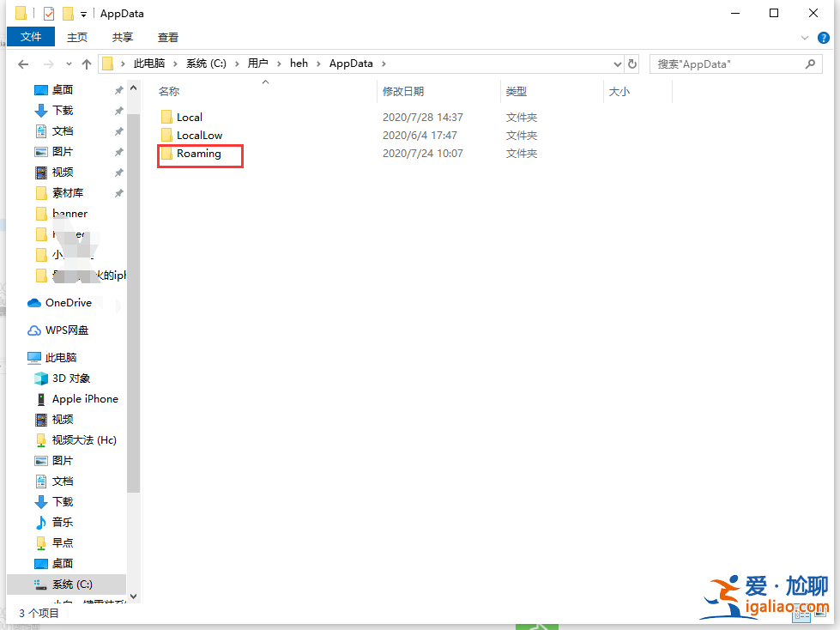Viewport: 840px width, 630px height.
Task: Open the Local folder
Action: coord(190,117)
